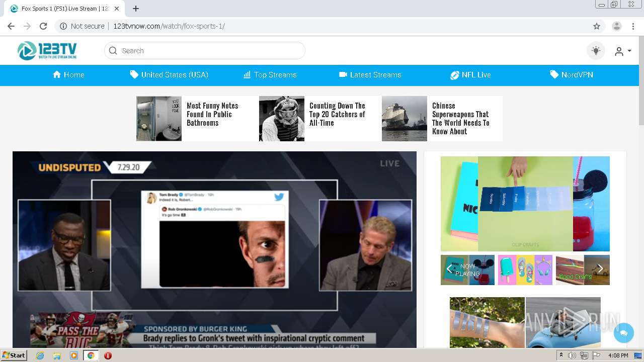
Task: Go forward in browser history
Action: coord(27,26)
